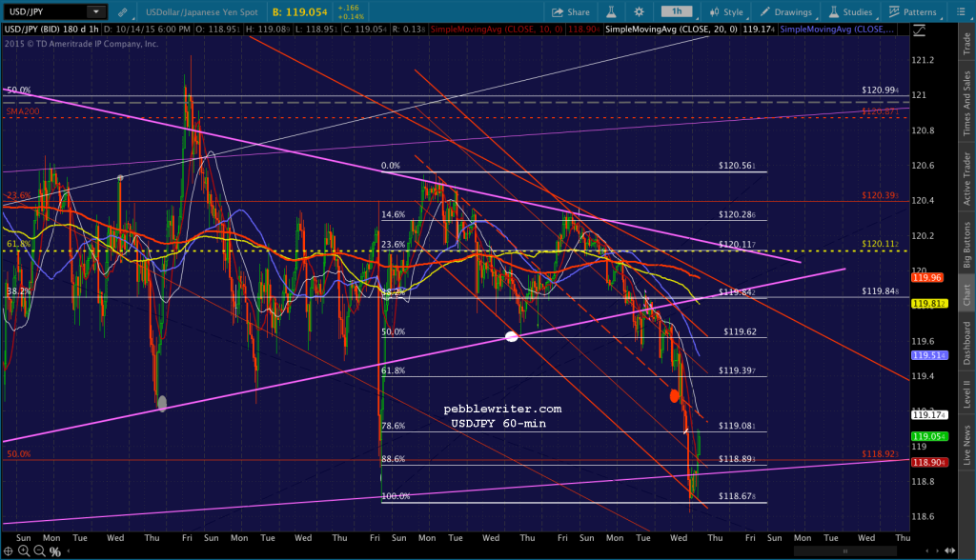Click the scroll-left arrow at the bottom right
This screenshot has width=976, height=560.
pyautogui.click(x=927, y=551)
